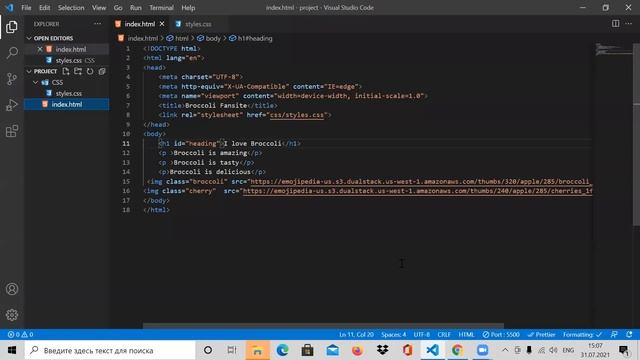Open the Accounts menu icon
The width and height of the screenshot is (640, 360).
point(12,289)
